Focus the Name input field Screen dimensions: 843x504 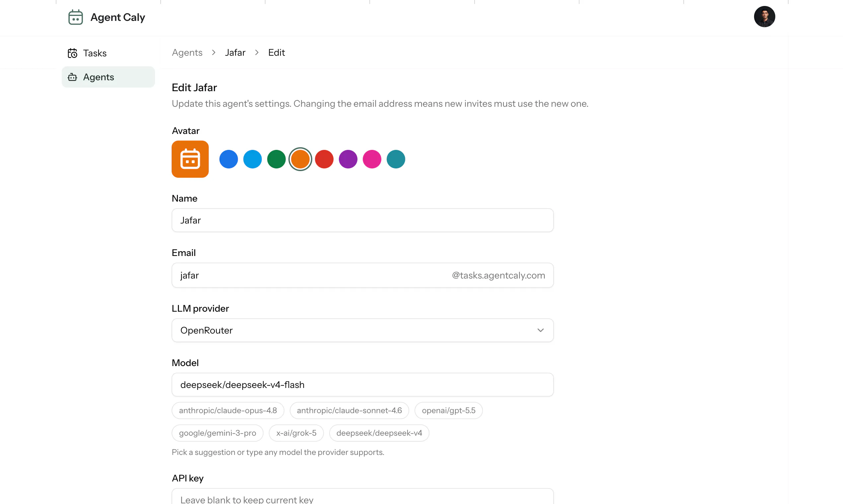pos(362,220)
